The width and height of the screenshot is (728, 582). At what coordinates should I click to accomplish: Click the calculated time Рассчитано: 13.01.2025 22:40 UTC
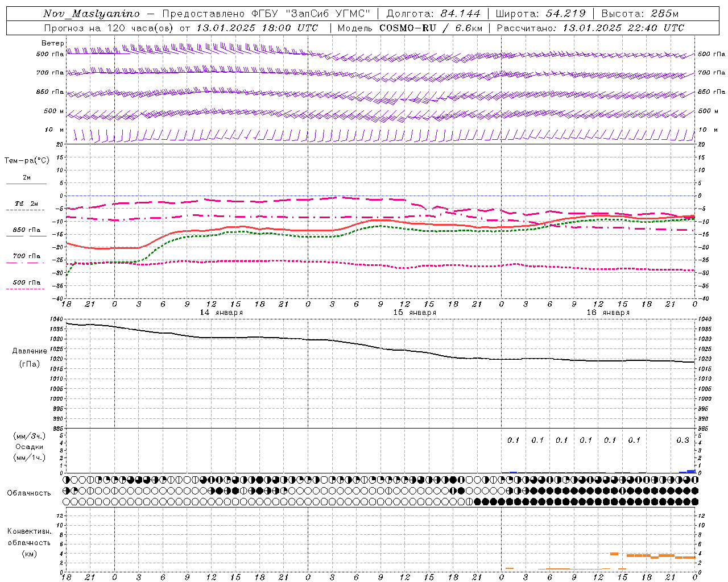[x=590, y=28]
